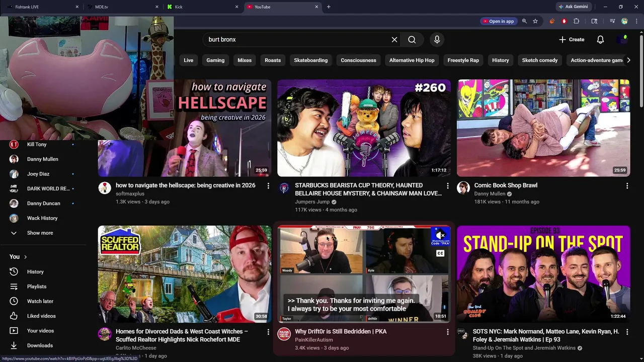Open the Chrome profile avatar
Viewport: 644px width, 362px height.
pos(624,21)
